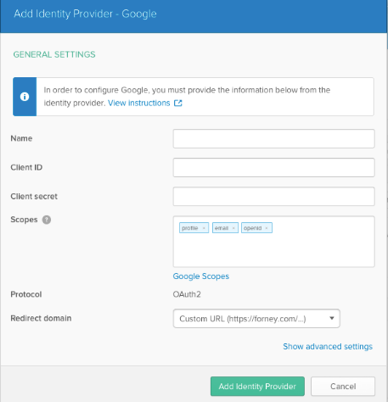This screenshot has height=402, width=388.
Task: Open the View instructions link
Action: (139, 103)
